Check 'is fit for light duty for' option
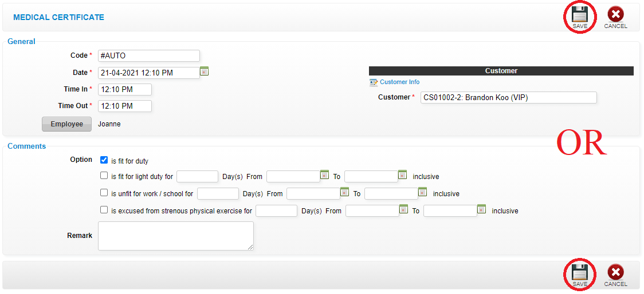Screen dimensions: 644x294 point(104,176)
